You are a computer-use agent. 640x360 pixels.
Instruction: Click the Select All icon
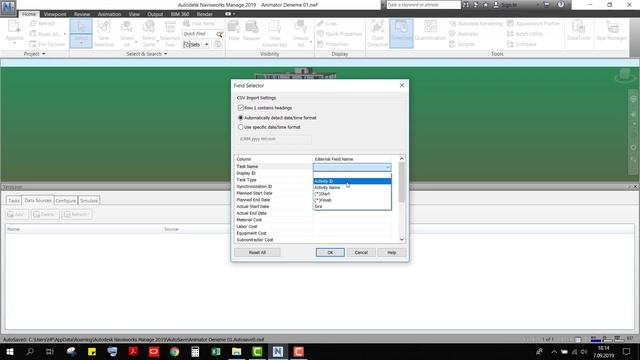[127, 27]
